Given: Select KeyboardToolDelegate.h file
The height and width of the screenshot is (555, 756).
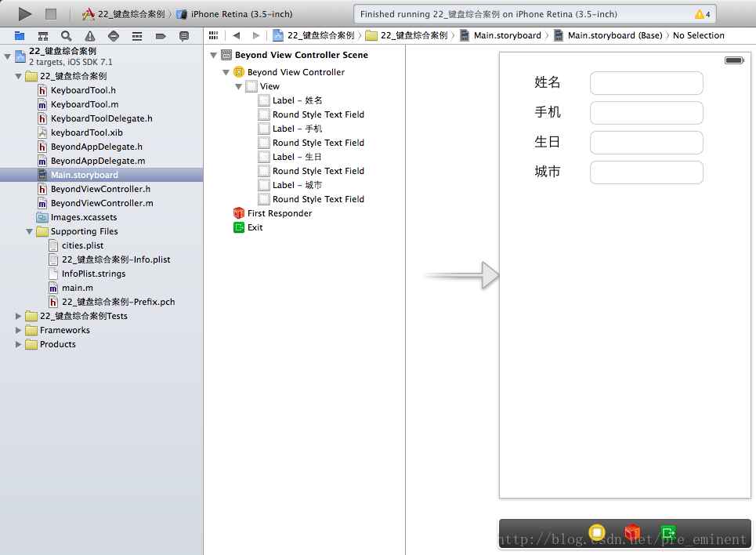Looking at the screenshot, I should (101, 118).
